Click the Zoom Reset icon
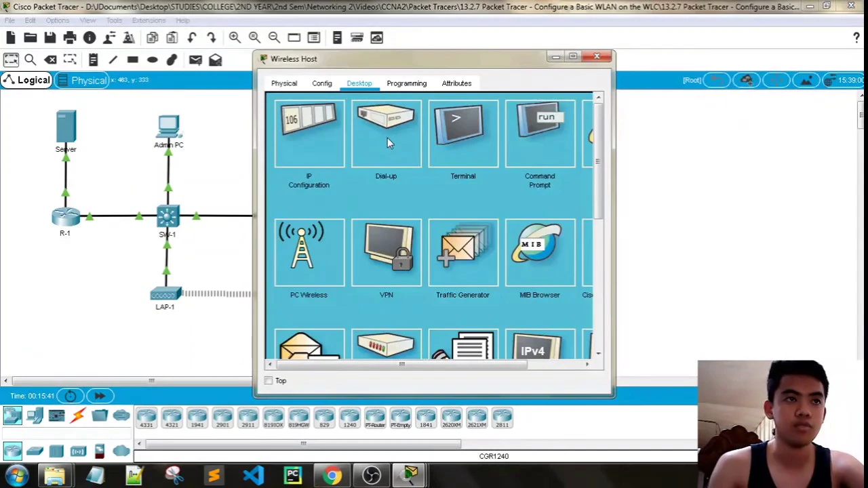 point(254,38)
